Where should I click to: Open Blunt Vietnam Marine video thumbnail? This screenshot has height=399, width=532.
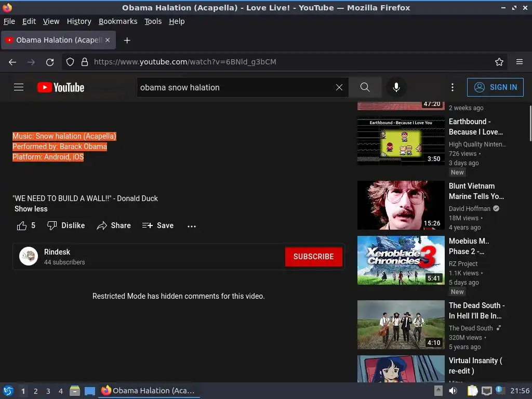point(401,205)
